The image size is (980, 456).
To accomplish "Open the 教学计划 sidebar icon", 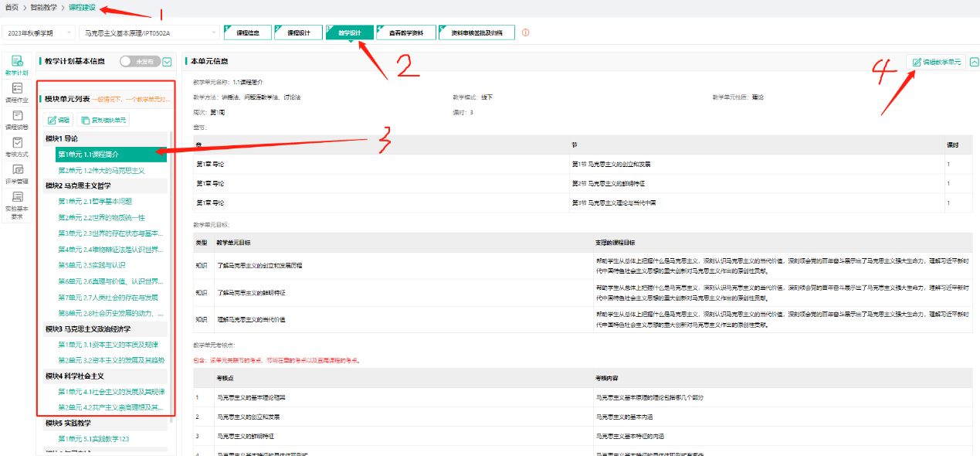I will tap(16, 65).
